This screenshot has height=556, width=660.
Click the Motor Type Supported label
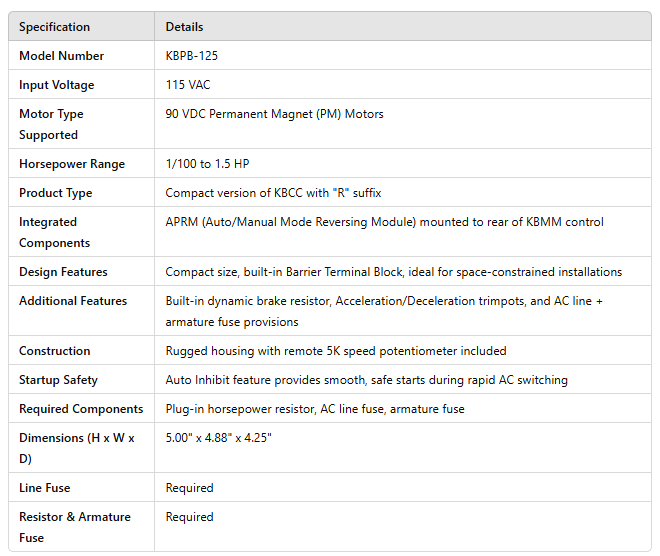[x=51, y=124]
